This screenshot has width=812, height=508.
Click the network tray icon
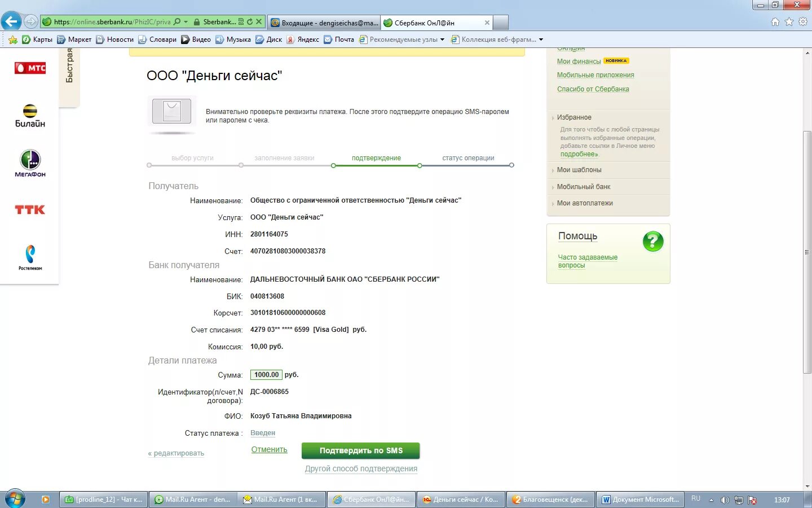[x=738, y=500]
